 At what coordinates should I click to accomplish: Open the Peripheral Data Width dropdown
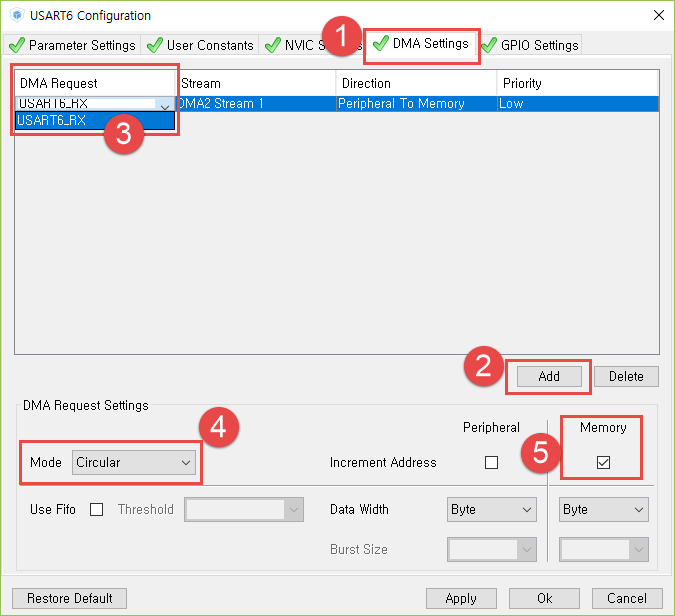tap(492, 509)
